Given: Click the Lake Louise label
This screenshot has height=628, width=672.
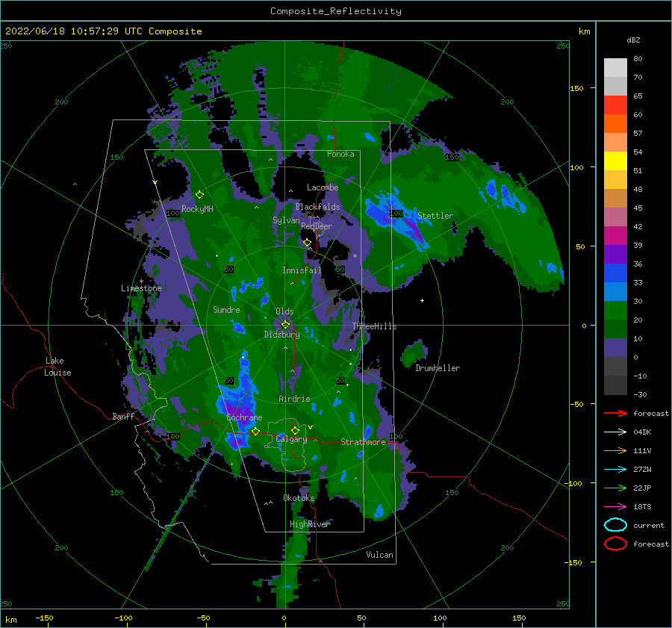Looking at the screenshot, I should pos(57,367).
